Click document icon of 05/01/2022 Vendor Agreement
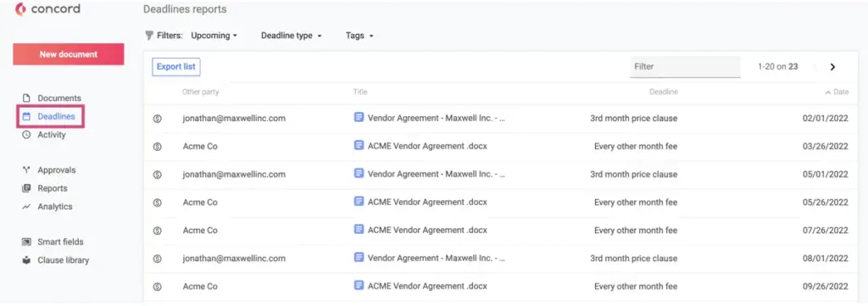The width and height of the screenshot is (868, 306). [x=359, y=173]
